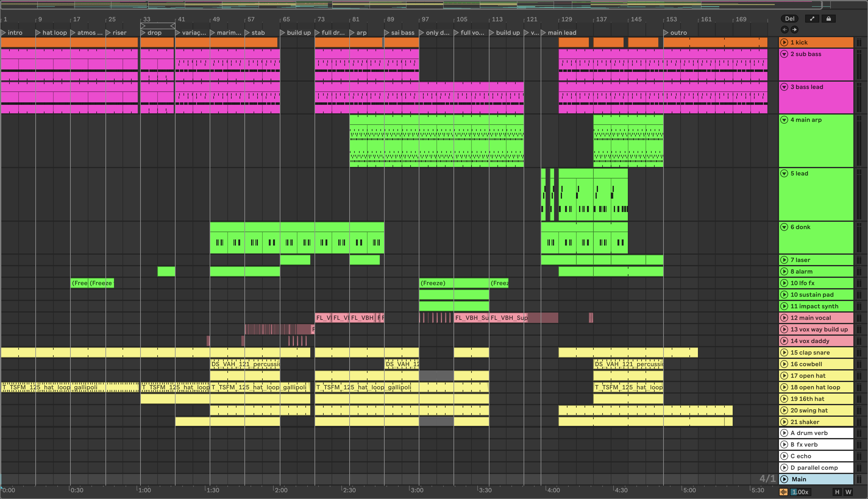Click fold arrow on B fx verb return
The width and height of the screenshot is (868, 499).
click(x=784, y=444)
